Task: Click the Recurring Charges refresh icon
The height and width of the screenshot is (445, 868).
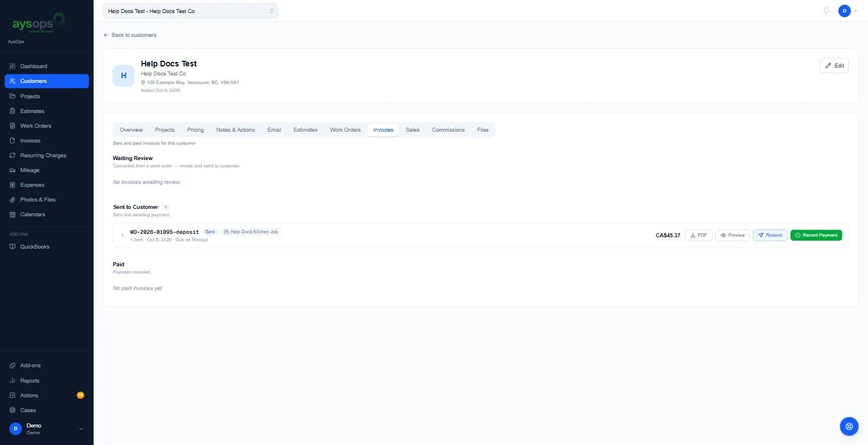Action: coord(12,156)
